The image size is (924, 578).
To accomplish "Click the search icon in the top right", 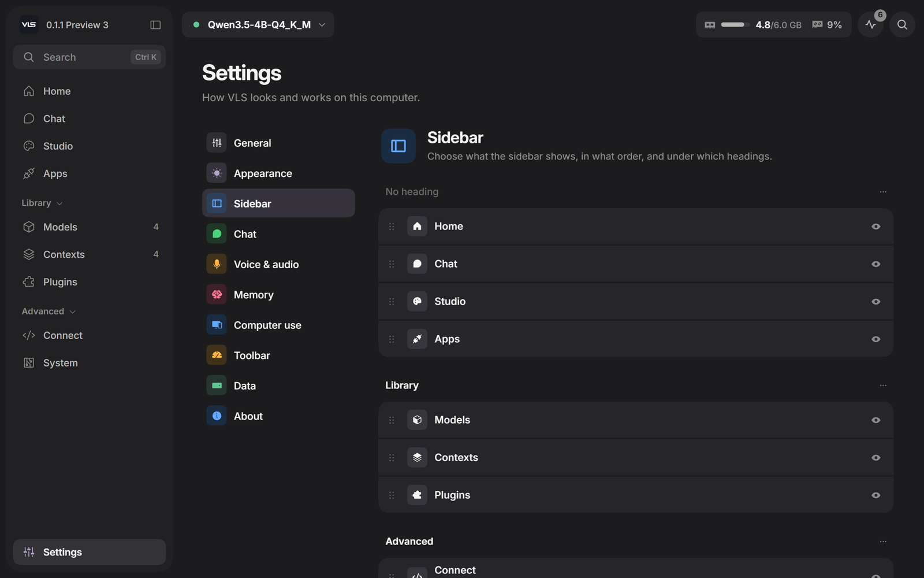I will click(902, 25).
